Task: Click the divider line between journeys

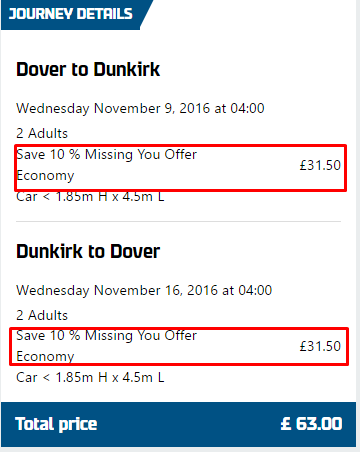Action: (178, 221)
